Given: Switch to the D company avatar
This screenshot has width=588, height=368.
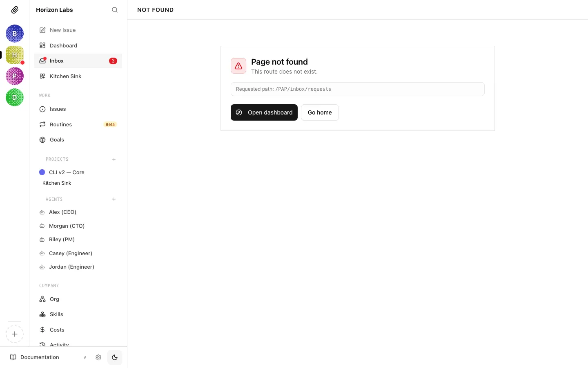Looking at the screenshot, I should pyautogui.click(x=15, y=97).
